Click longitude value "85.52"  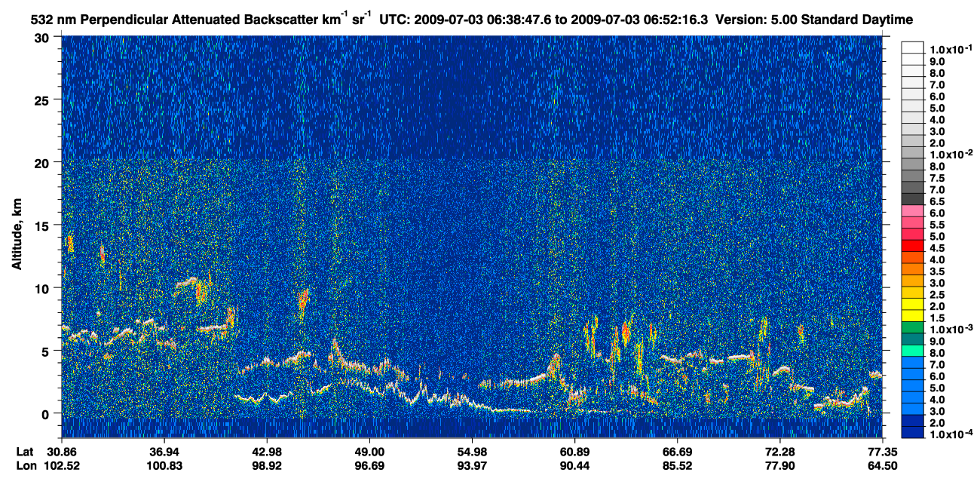point(677,465)
